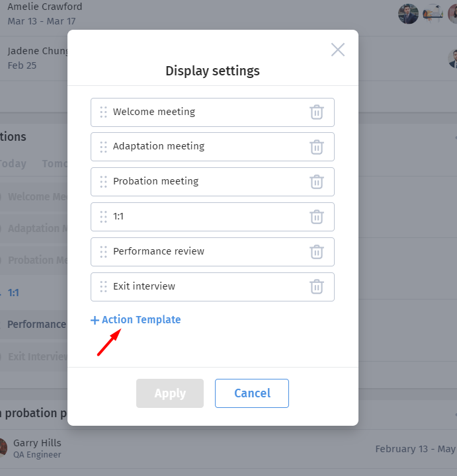The width and height of the screenshot is (457, 476).
Task: Grab the Welcome meeting drag handle
Action: 104,112
